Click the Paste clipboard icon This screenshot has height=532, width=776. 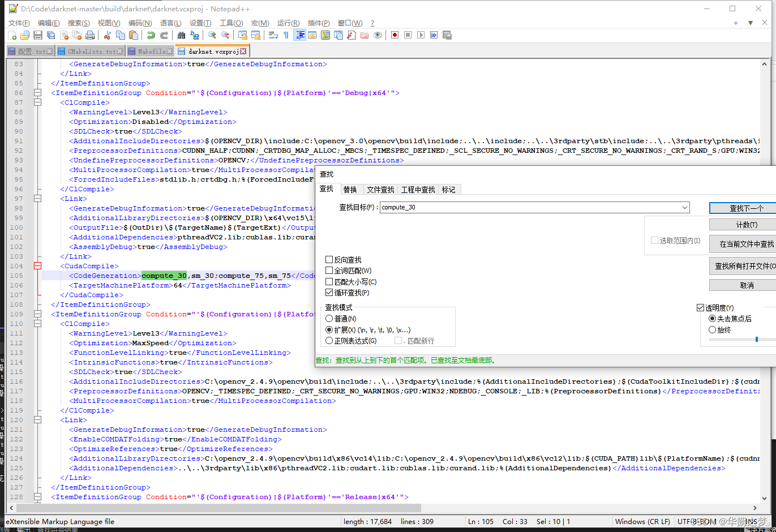point(134,35)
